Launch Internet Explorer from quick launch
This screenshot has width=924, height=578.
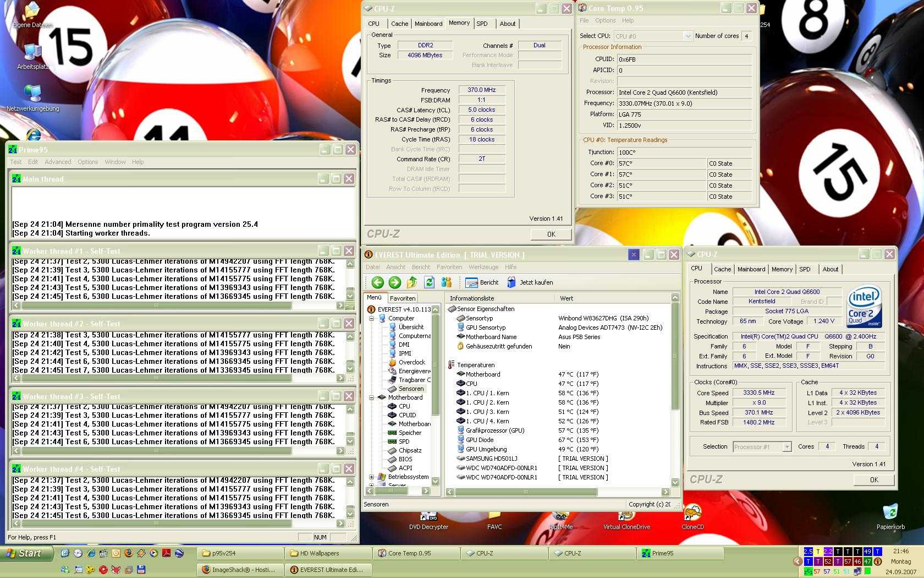91,553
